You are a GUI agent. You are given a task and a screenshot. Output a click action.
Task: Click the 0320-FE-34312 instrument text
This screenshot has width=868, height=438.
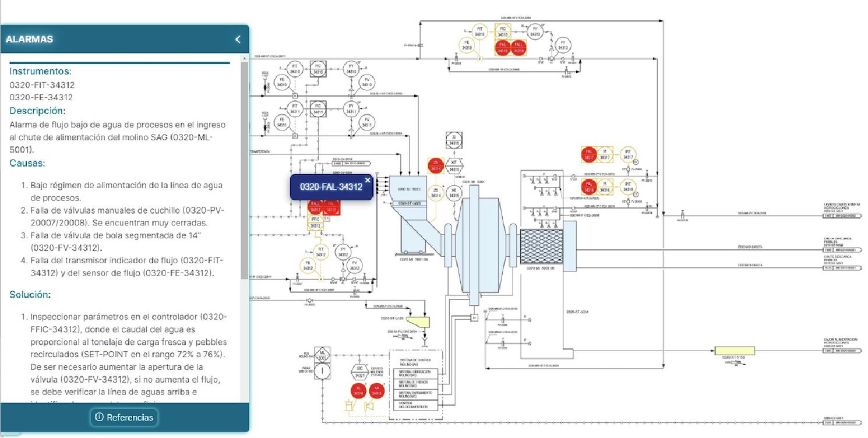[x=41, y=97]
